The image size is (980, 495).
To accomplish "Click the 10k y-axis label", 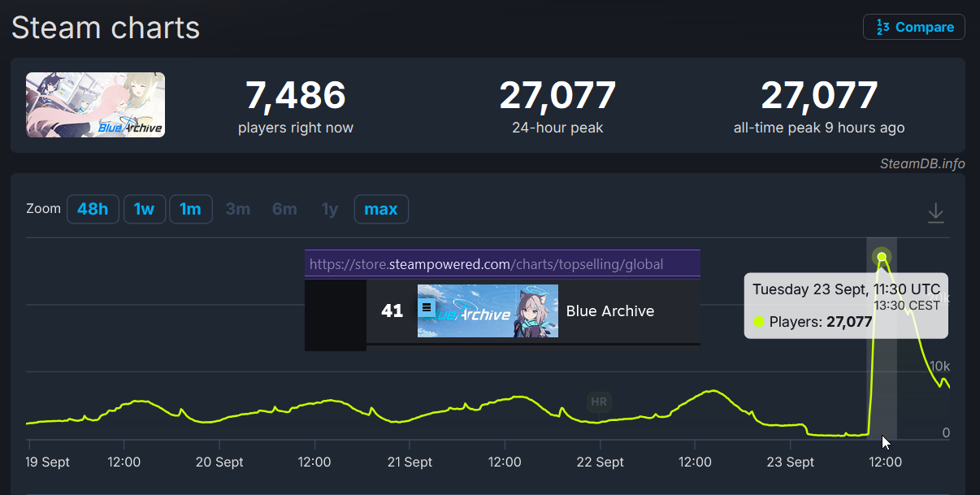I will (x=939, y=364).
